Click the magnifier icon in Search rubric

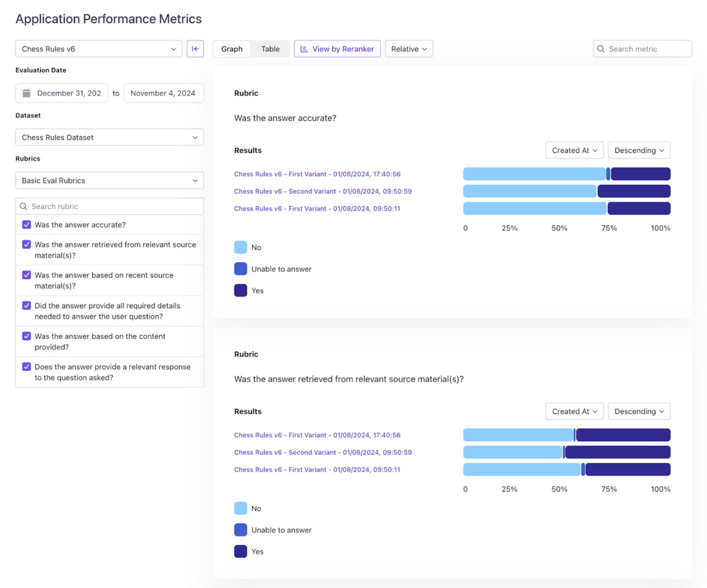pos(24,206)
